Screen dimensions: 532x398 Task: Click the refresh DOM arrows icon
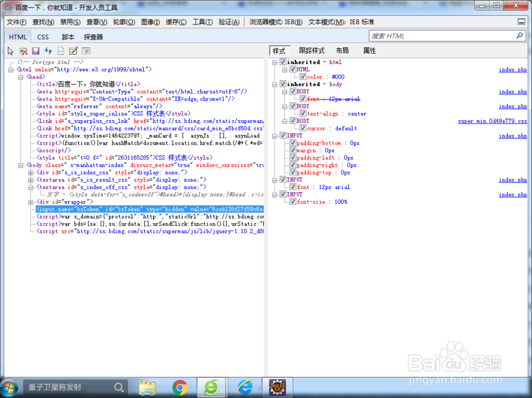click(48, 51)
